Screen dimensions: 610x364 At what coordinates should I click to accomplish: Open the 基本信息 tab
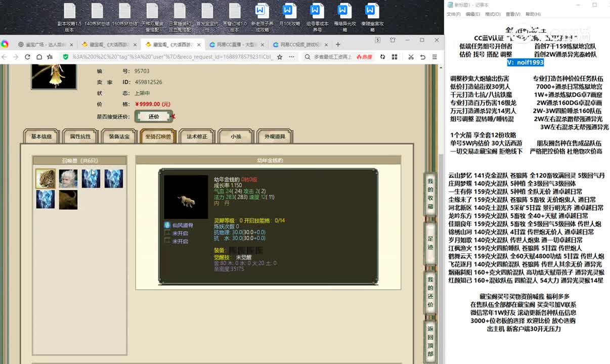tap(41, 136)
